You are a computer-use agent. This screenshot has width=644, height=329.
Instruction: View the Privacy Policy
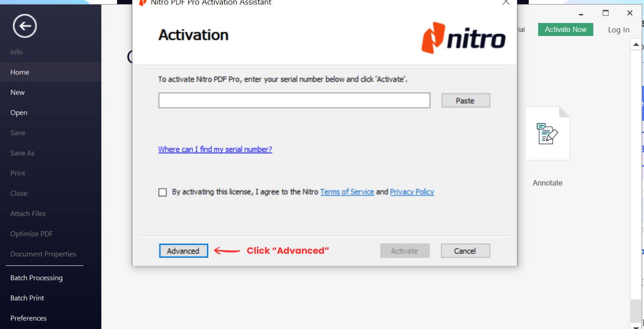pos(412,192)
